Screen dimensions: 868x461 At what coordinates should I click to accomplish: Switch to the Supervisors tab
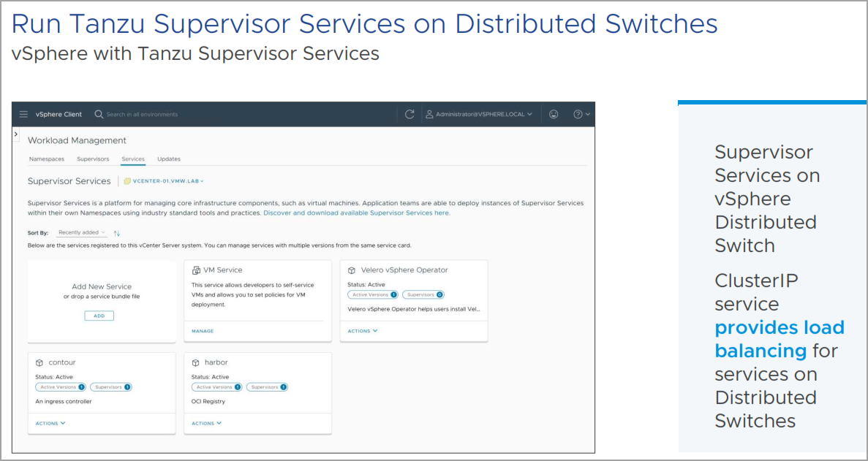pos(93,159)
